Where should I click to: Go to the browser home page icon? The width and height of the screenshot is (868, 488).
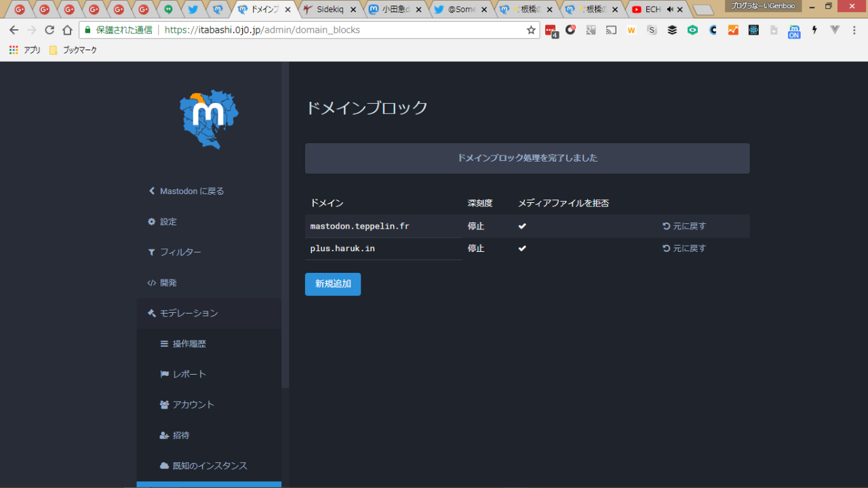[x=67, y=30]
